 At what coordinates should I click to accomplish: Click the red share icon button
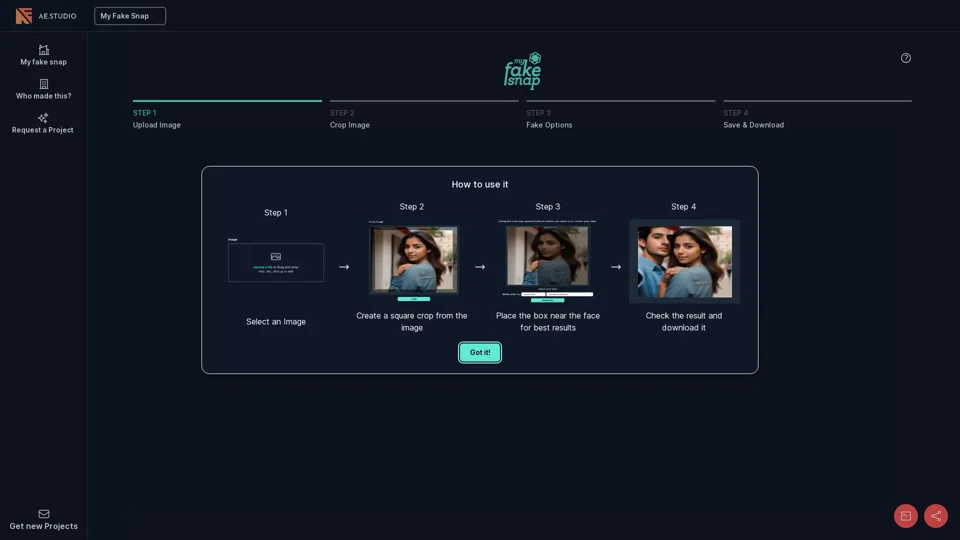[x=936, y=516]
